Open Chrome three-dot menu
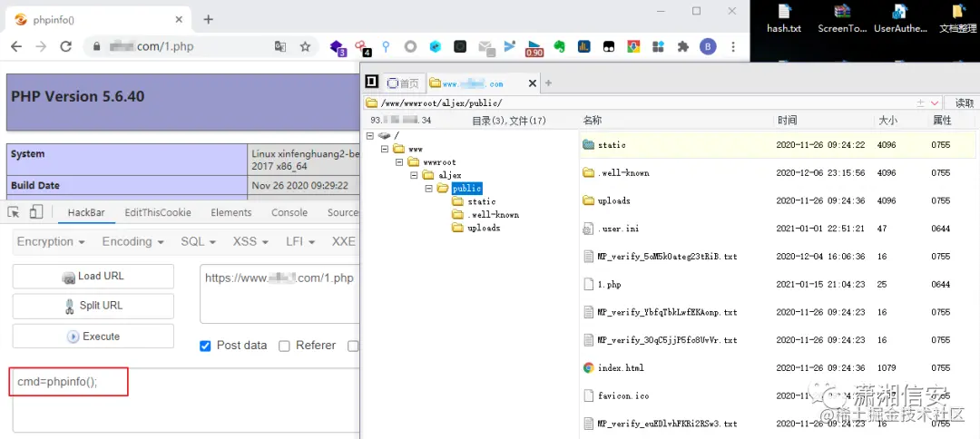This screenshot has width=980, height=439. pos(733,47)
